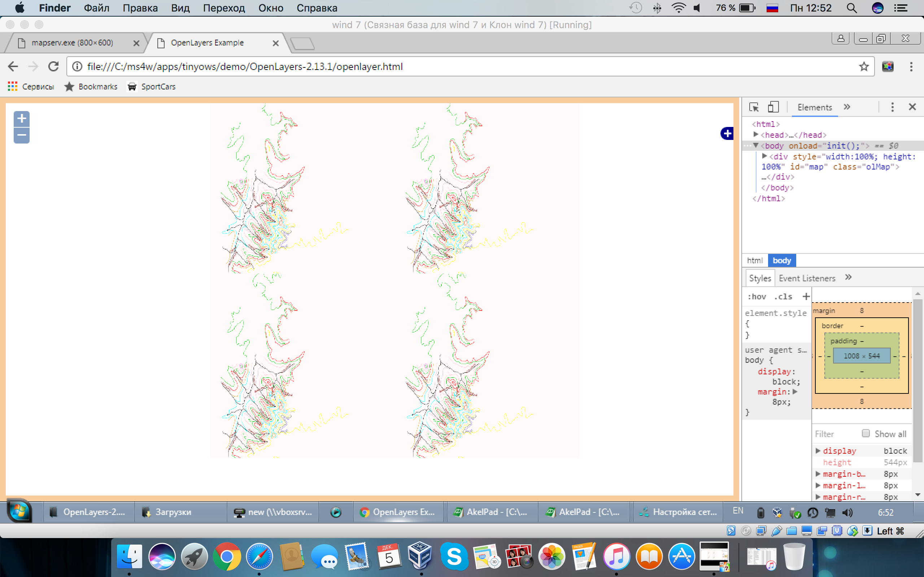Zoom in using the map plus button
Image resolution: width=924 pixels, height=577 pixels.
22,119
